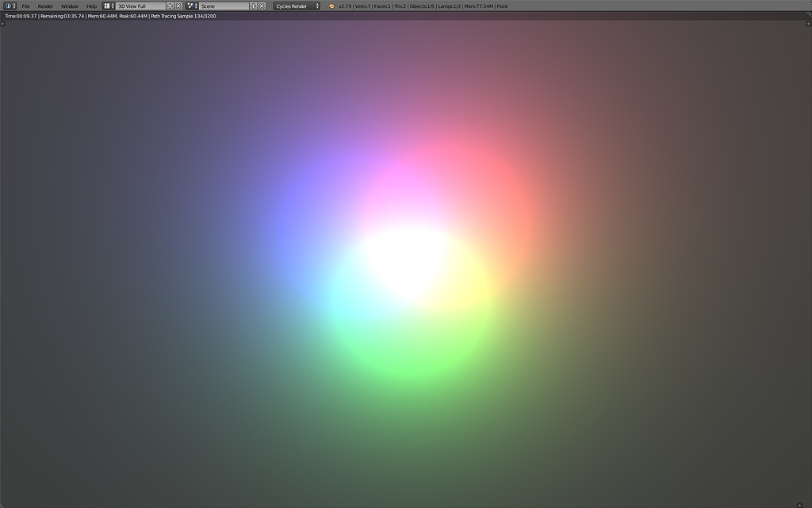Viewport: 812px width, 508px height.
Task: Click the 'Scene' name field
Action: click(224, 6)
